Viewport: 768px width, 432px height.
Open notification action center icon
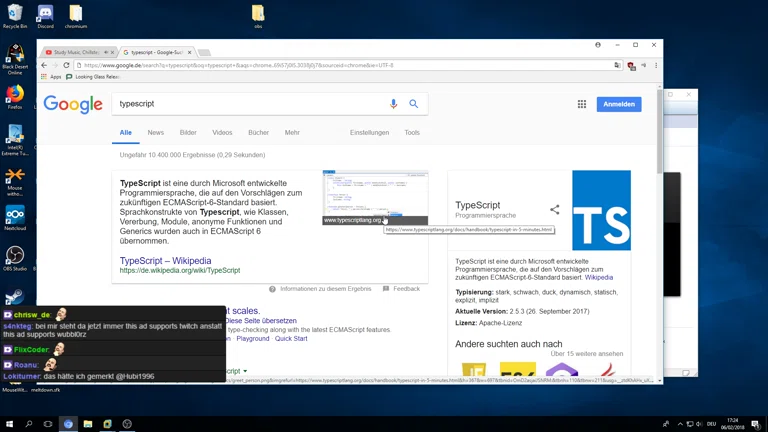756,424
